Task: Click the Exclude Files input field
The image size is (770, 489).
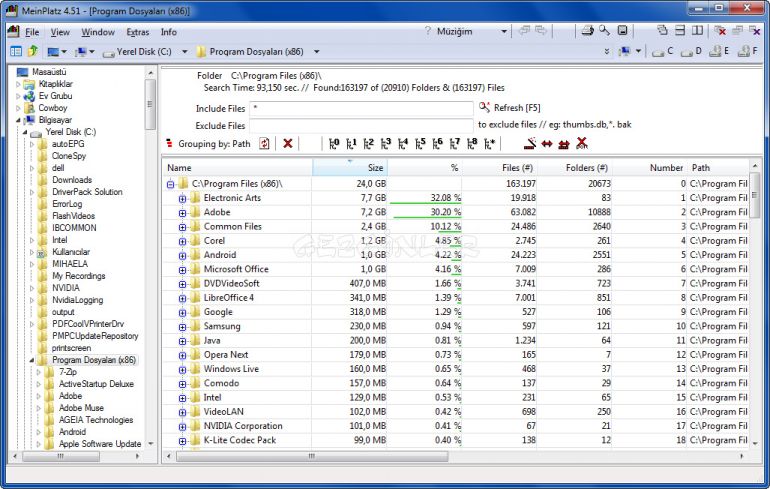Action: [x=361, y=126]
